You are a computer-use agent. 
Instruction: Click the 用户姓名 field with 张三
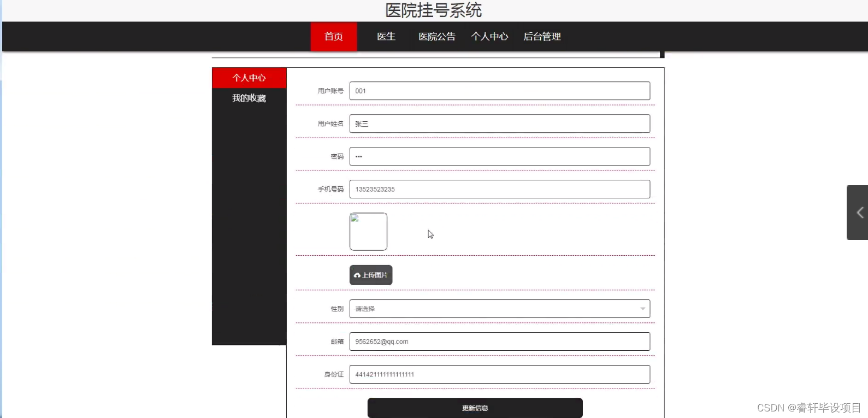(500, 123)
